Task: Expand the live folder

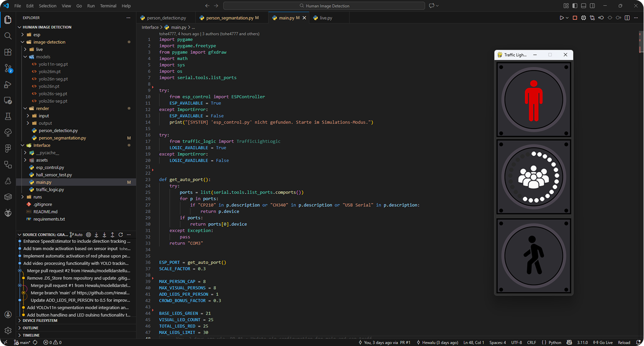Action: (x=76, y=50)
